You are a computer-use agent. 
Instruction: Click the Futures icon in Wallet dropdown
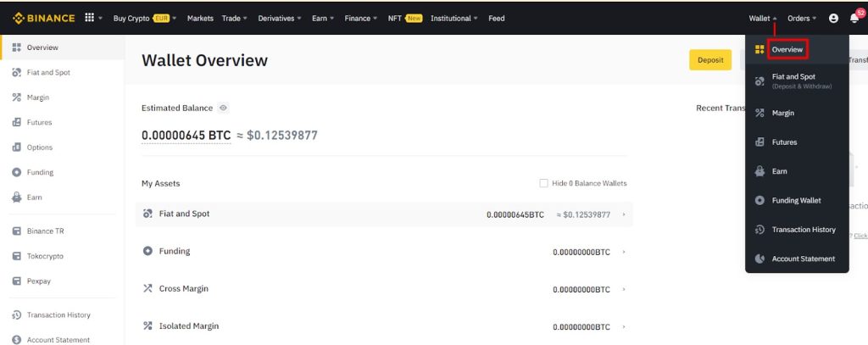759,142
